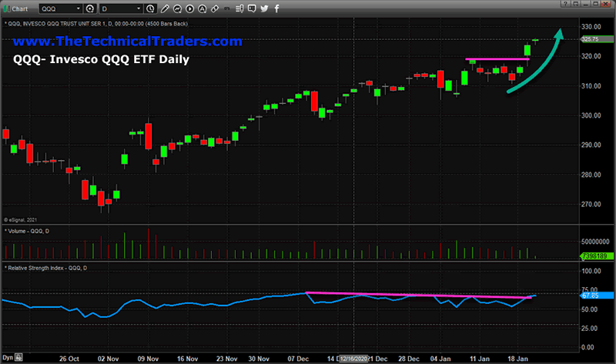This screenshot has width=616, height=364.
Task: Toggle the Dyn scaling button
Action: [x=7, y=359]
